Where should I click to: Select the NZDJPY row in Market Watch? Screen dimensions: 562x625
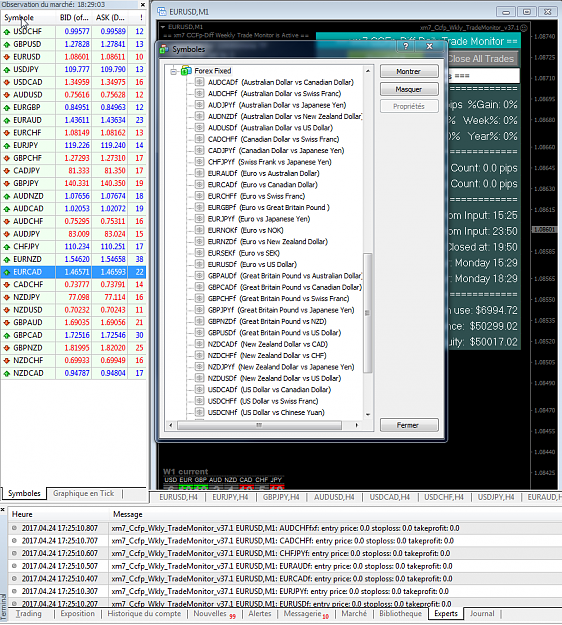point(73,297)
